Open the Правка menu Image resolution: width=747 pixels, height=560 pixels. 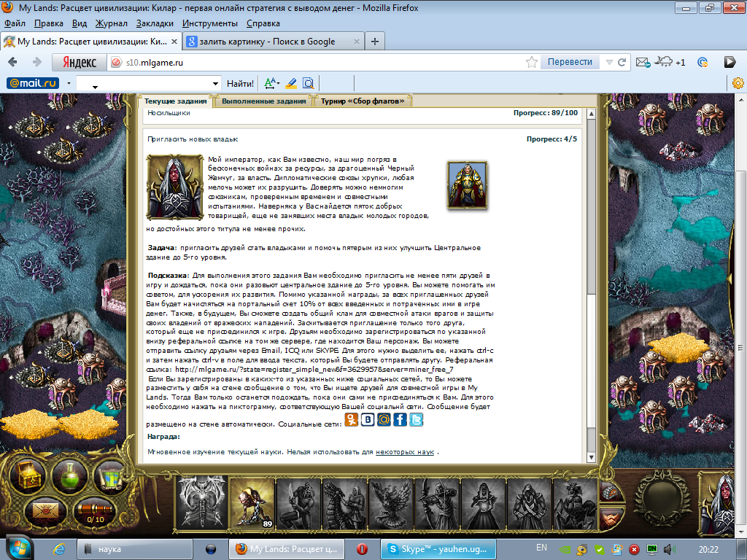[49, 23]
